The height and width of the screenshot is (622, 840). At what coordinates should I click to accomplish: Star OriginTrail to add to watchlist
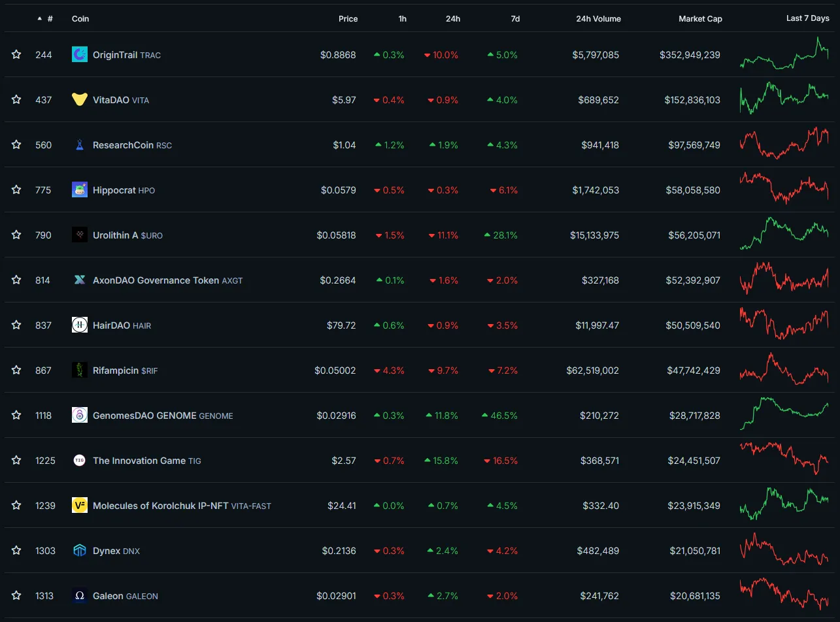pos(16,55)
